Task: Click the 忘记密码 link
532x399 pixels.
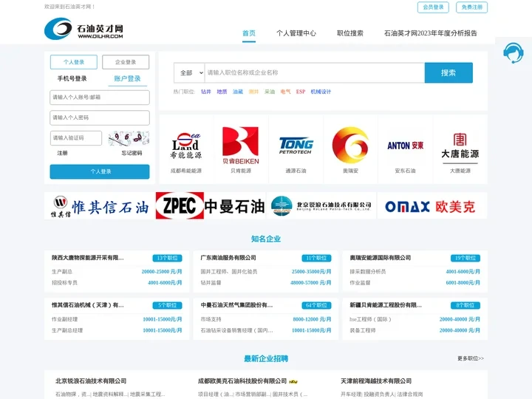Action: tap(132, 153)
